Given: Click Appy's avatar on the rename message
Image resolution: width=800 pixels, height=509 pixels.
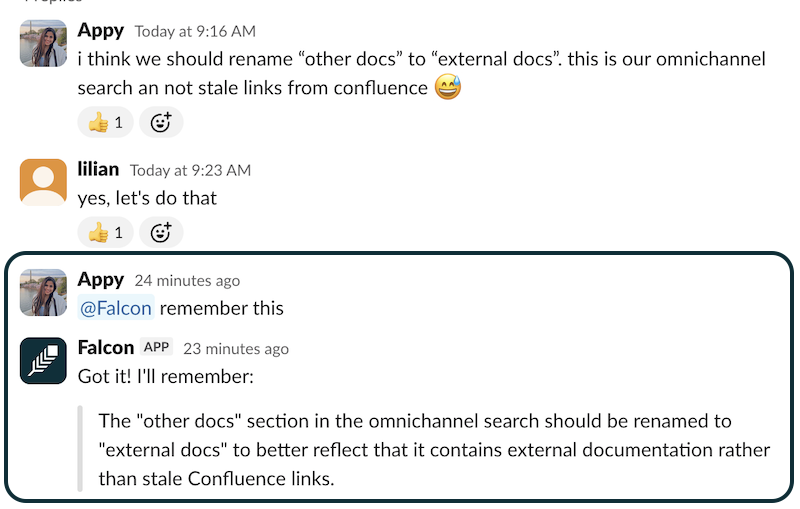Looking at the screenshot, I should [43, 43].
